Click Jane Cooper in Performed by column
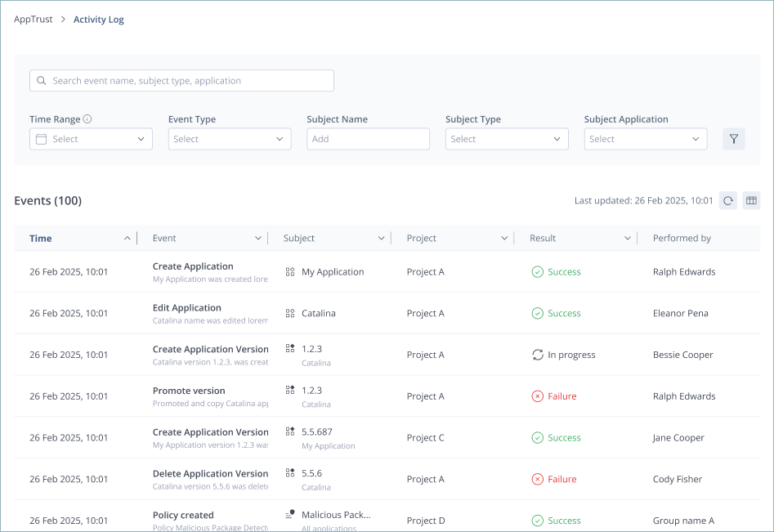Image resolution: width=774 pixels, height=532 pixels. (x=678, y=438)
